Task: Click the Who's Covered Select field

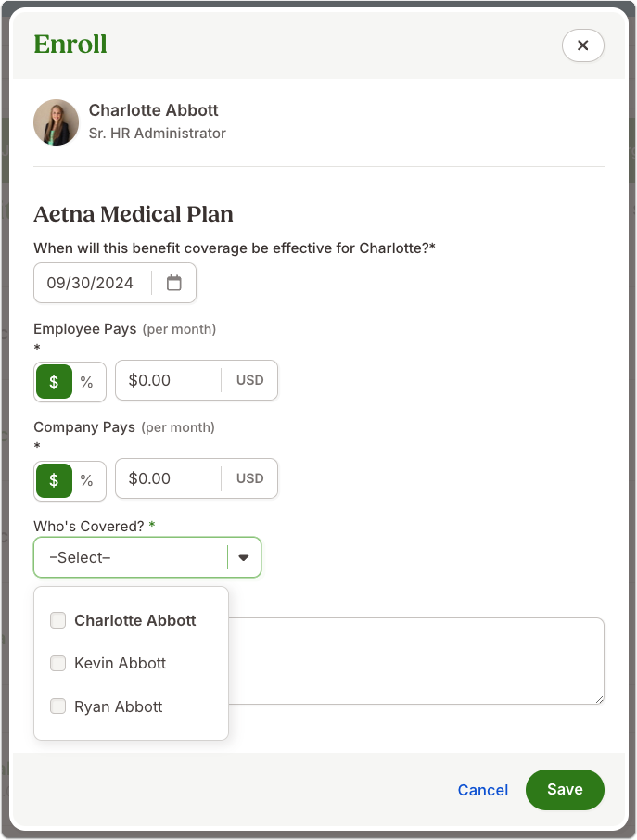Action: point(147,557)
